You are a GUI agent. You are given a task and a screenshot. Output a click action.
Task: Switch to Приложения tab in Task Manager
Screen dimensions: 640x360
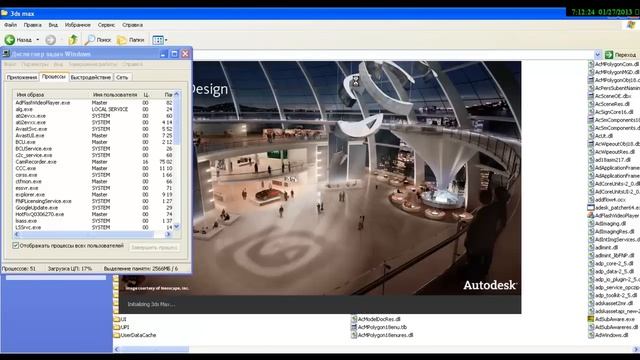point(22,77)
